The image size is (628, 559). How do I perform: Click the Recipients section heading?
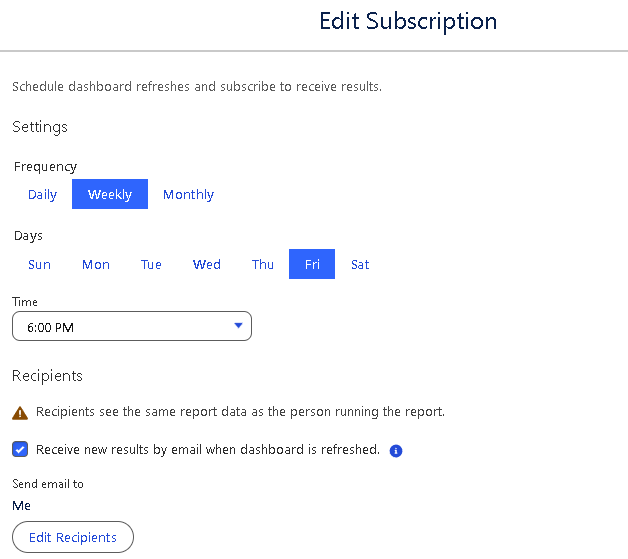tap(47, 376)
